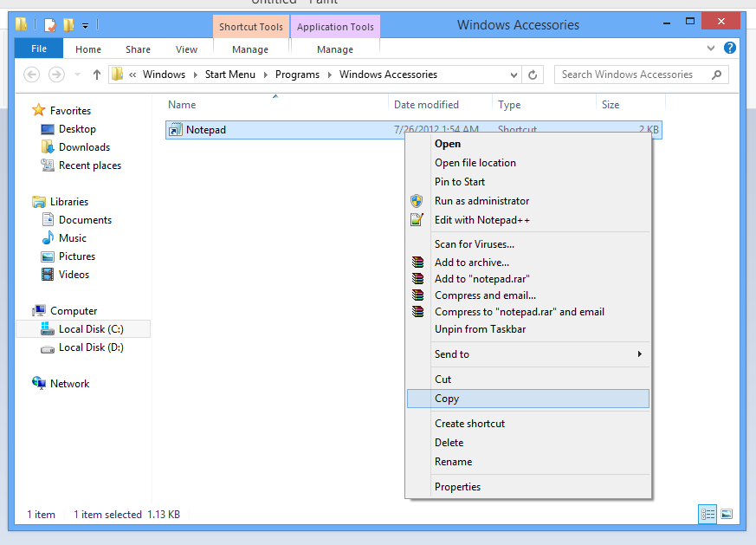
Task: Expand the Send to submenu
Action: point(639,354)
